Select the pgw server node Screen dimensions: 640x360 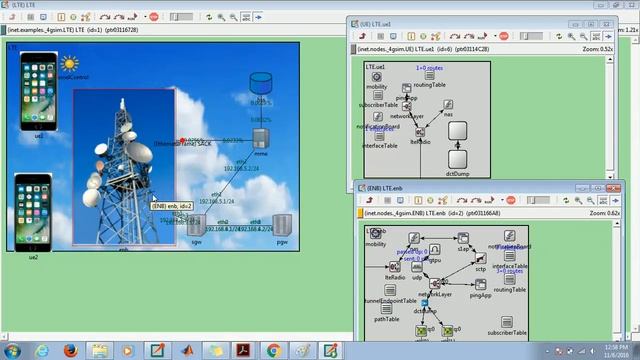click(x=282, y=225)
